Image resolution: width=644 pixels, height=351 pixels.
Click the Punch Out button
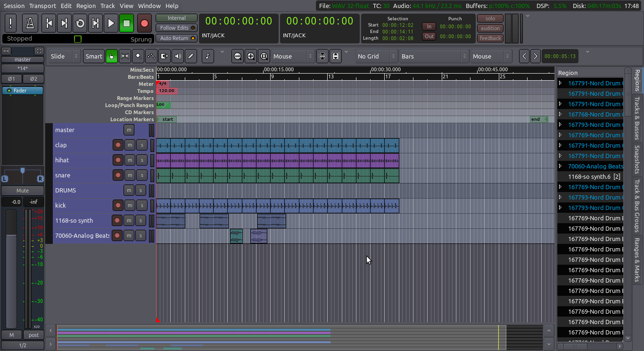pos(429,36)
